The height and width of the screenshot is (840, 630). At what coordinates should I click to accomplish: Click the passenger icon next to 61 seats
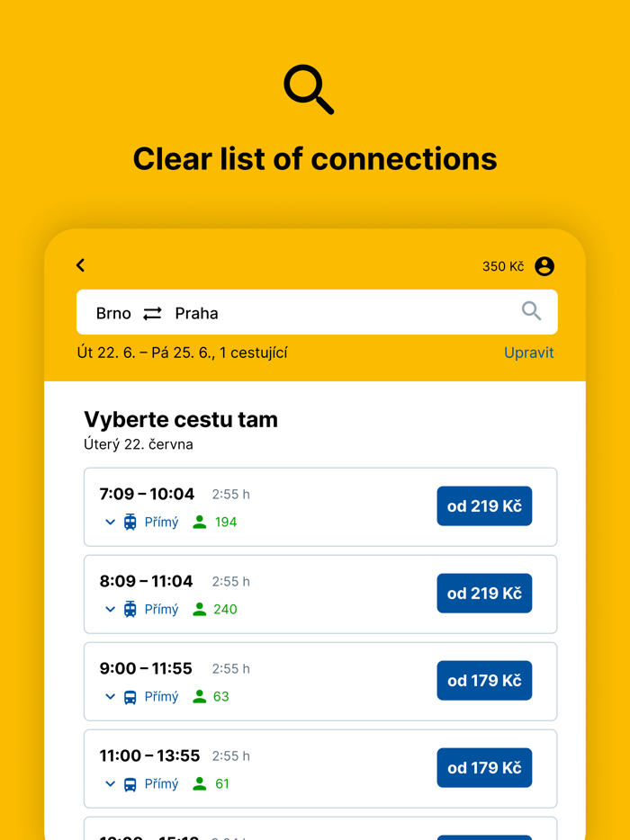click(x=199, y=783)
